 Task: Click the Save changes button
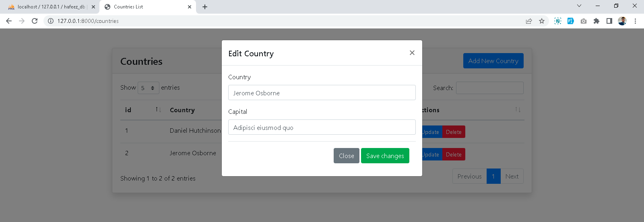coord(385,156)
